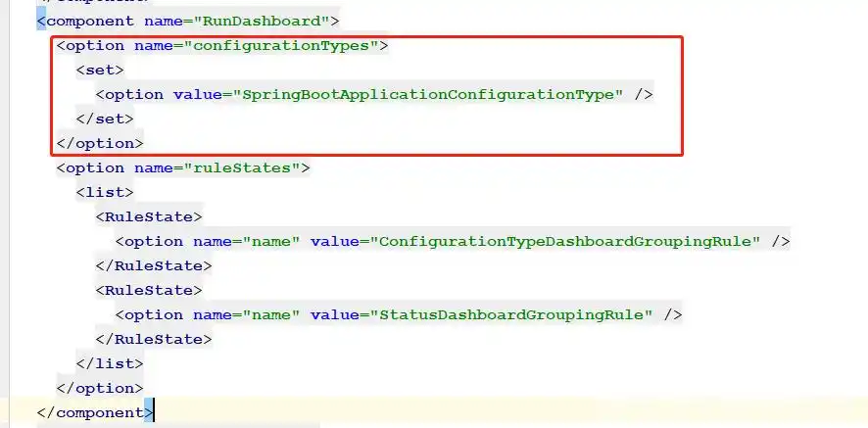Click the first closing RuleState tag
The image size is (868, 428).
click(x=154, y=265)
